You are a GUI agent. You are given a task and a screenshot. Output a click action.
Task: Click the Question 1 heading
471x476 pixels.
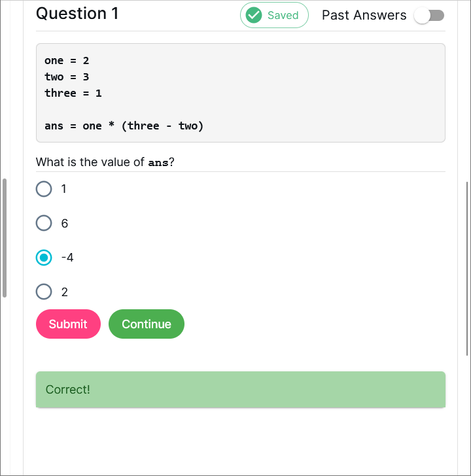[77, 14]
